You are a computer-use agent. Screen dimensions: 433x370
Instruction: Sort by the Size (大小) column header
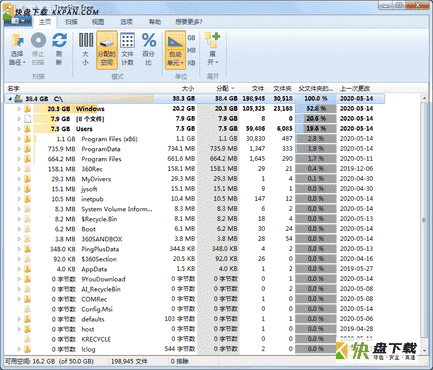pos(176,88)
